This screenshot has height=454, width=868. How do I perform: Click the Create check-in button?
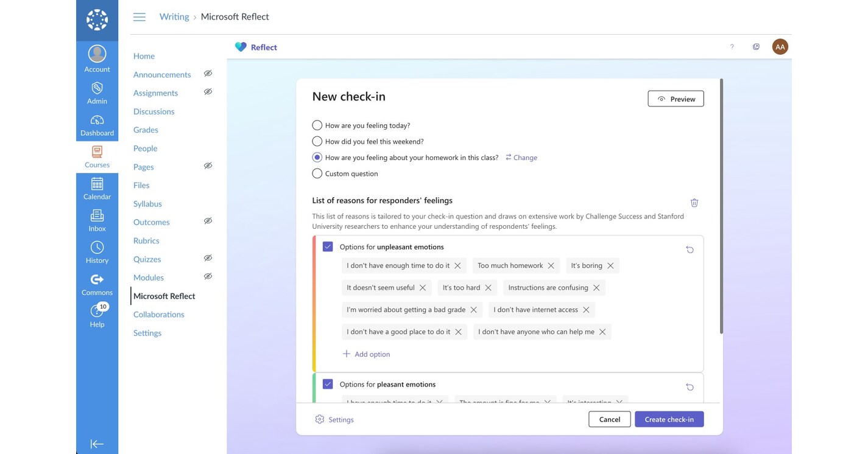click(669, 419)
